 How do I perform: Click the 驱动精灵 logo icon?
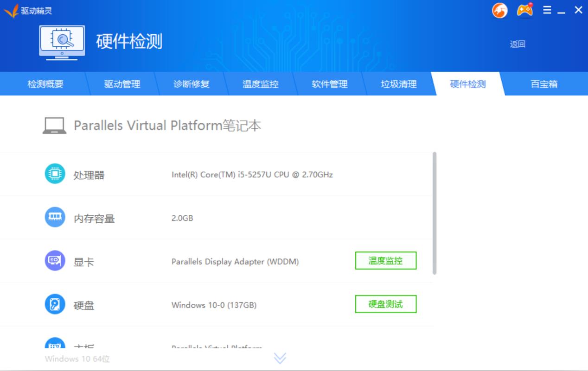11,10
